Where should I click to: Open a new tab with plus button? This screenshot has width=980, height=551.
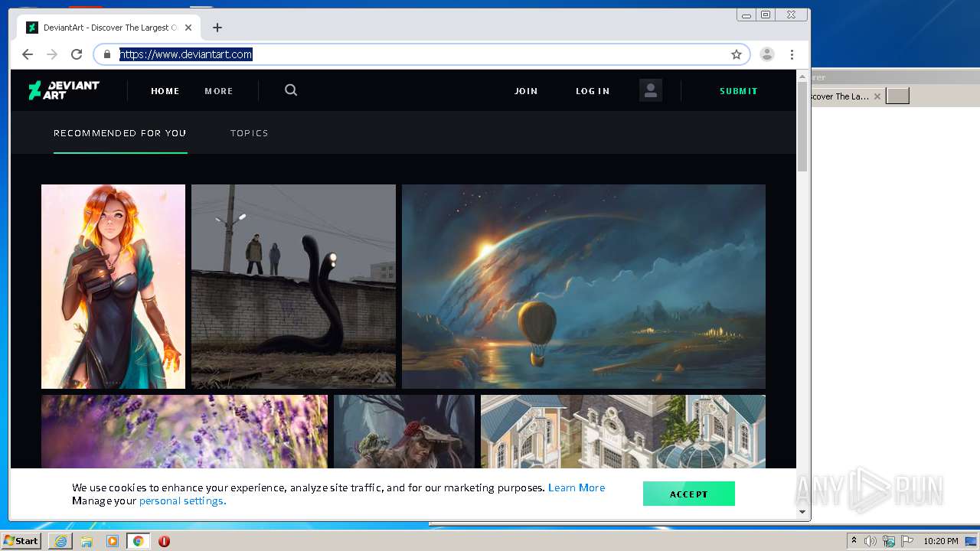tap(217, 28)
